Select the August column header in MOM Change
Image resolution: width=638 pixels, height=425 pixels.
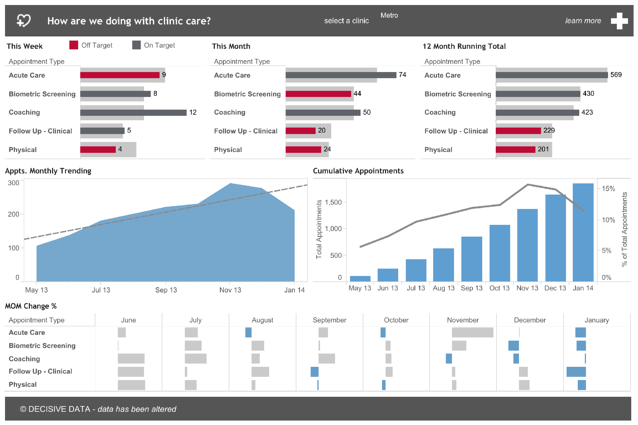pyautogui.click(x=262, y=320)
